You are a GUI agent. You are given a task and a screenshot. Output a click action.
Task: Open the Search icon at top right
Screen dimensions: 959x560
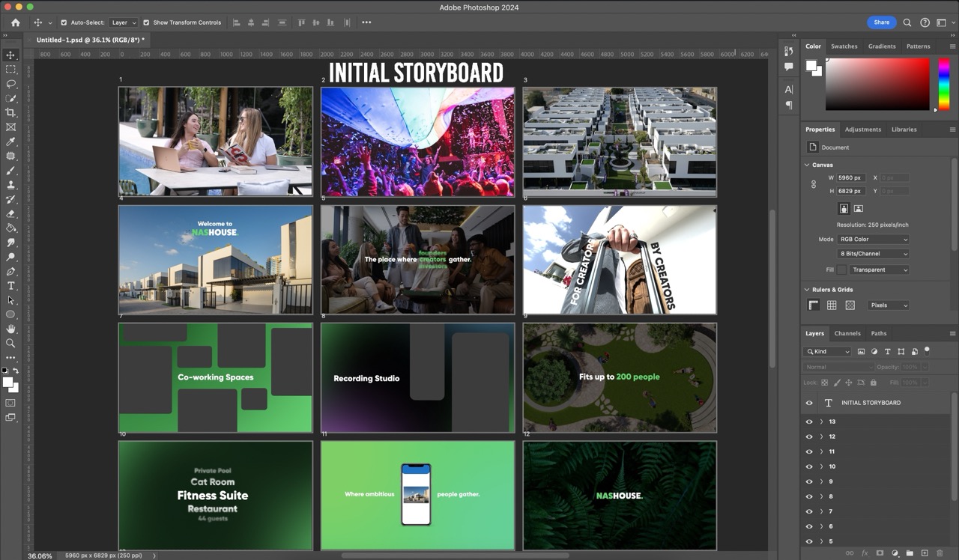[x=907, y=22]
